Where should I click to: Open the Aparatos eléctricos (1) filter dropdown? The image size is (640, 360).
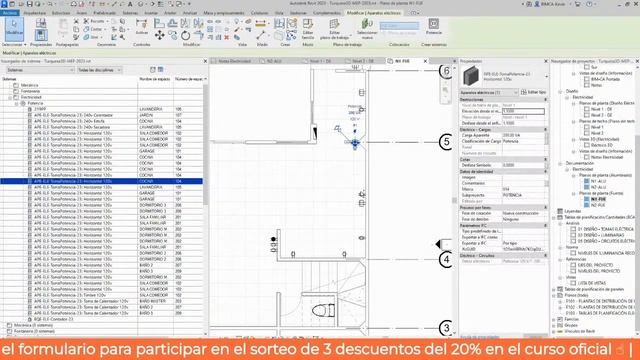(x=489, y=93)
